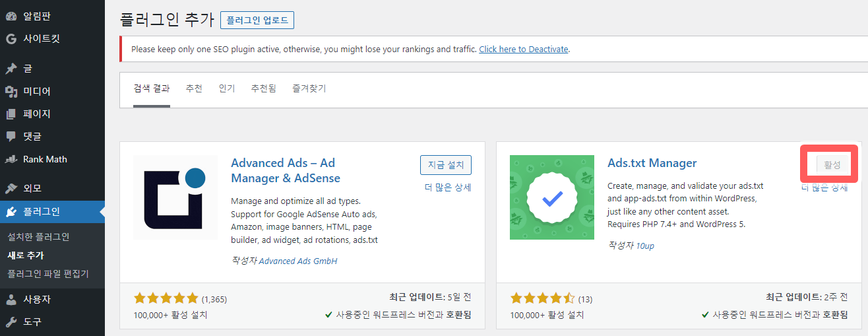Image resolution: width=868 pixels, height=336 pixels.
Task: Click author link Advanced Ads GmbH
Action: (x=298, y=261)
